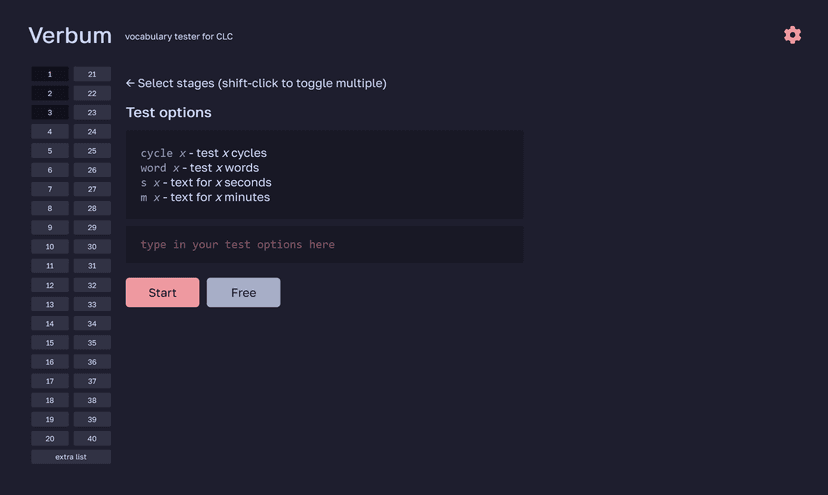The image size is (828, 495).
Task: Focus the test options input field
Action: [x=324, y=245]
